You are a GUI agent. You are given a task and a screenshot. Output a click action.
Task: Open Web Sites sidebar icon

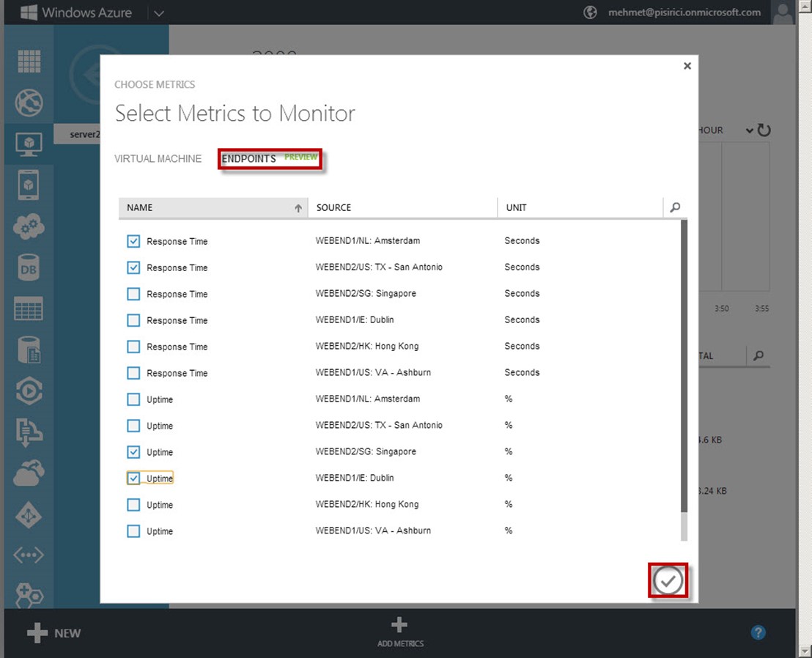click(29, 103)
